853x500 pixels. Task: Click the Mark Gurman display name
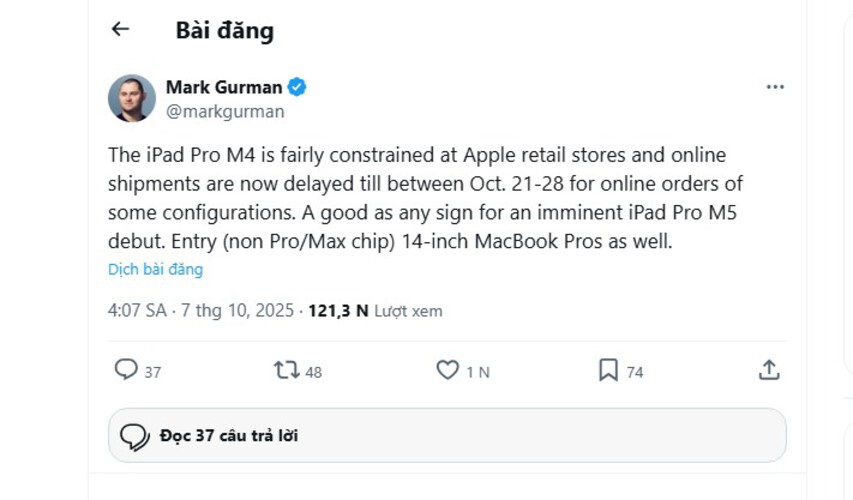coord(224,87)
